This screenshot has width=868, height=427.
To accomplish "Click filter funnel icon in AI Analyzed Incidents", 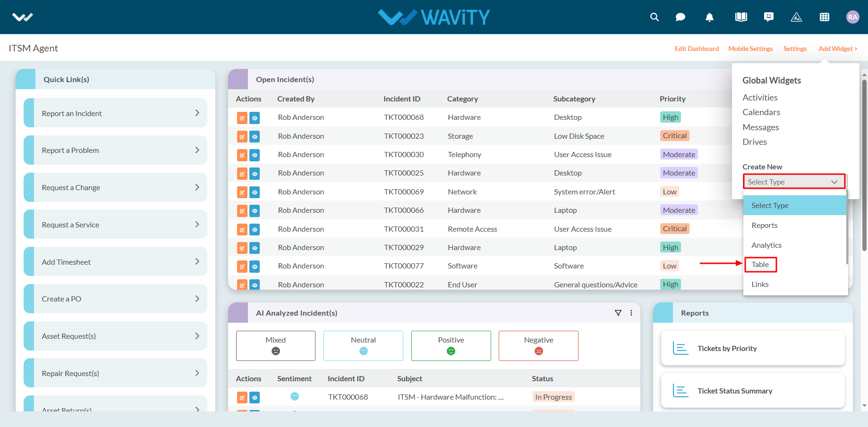I will (x=618, y=313).
